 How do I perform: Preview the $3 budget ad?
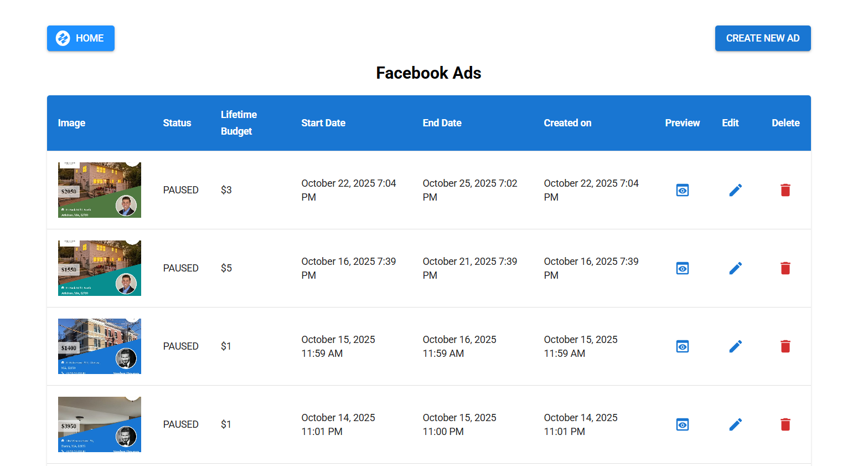point(682,190)
